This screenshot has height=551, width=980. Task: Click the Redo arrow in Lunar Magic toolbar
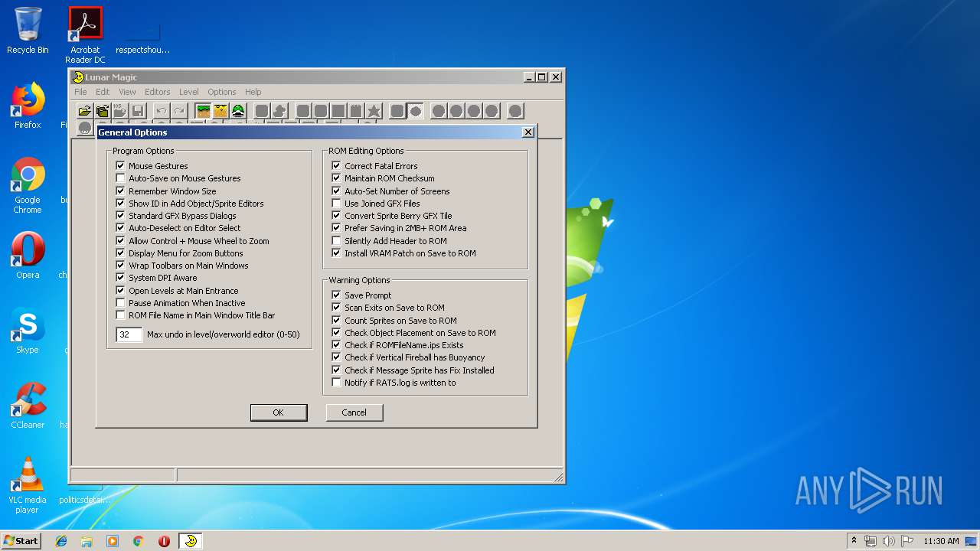coord(178,111)
